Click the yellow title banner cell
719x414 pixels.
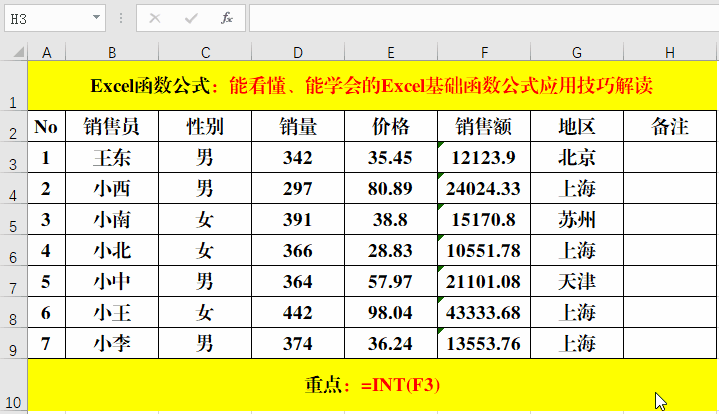(x=372, y=86)
